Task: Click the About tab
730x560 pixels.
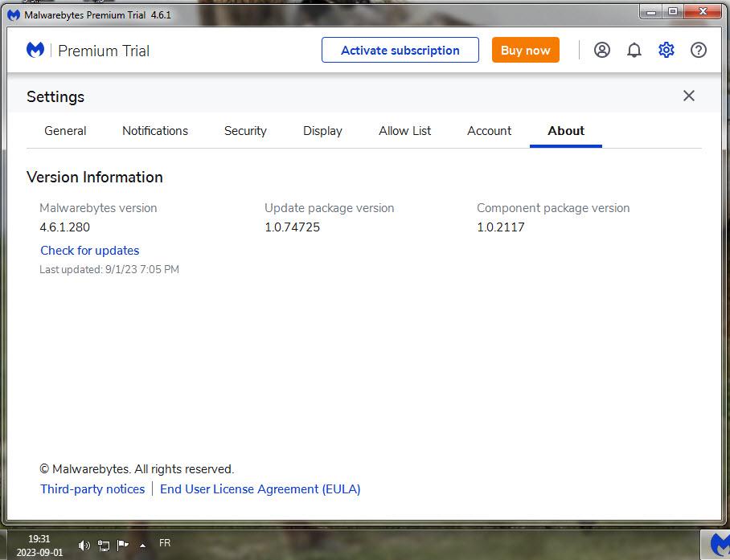Action: point(566,131)
